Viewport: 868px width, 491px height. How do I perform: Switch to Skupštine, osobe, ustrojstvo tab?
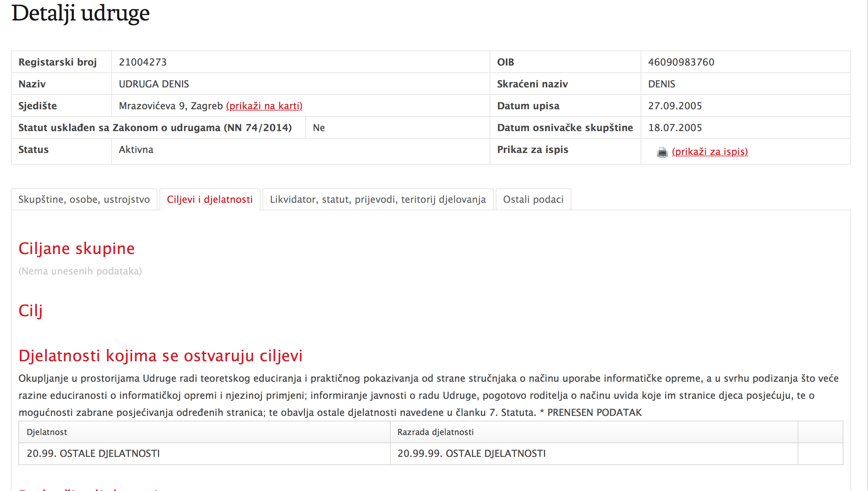click(84, 199)
